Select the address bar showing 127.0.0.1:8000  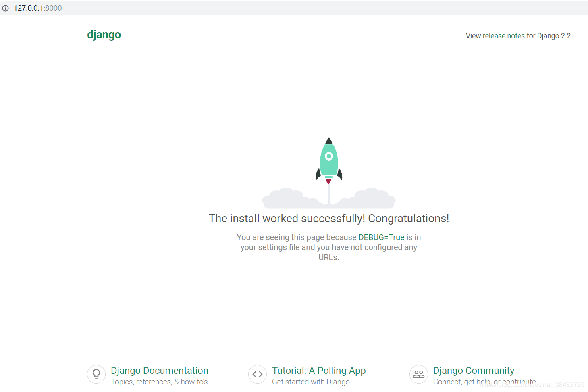coord(294,8)
